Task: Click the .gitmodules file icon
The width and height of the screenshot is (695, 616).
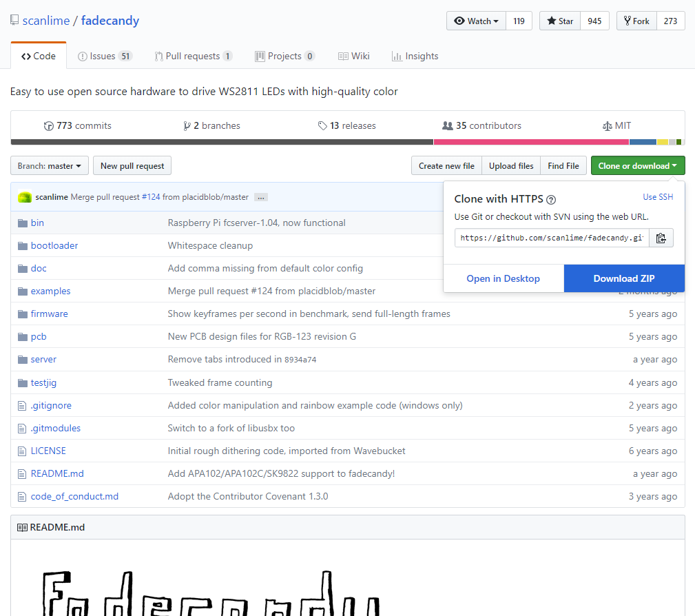Action: pos(22,429)
